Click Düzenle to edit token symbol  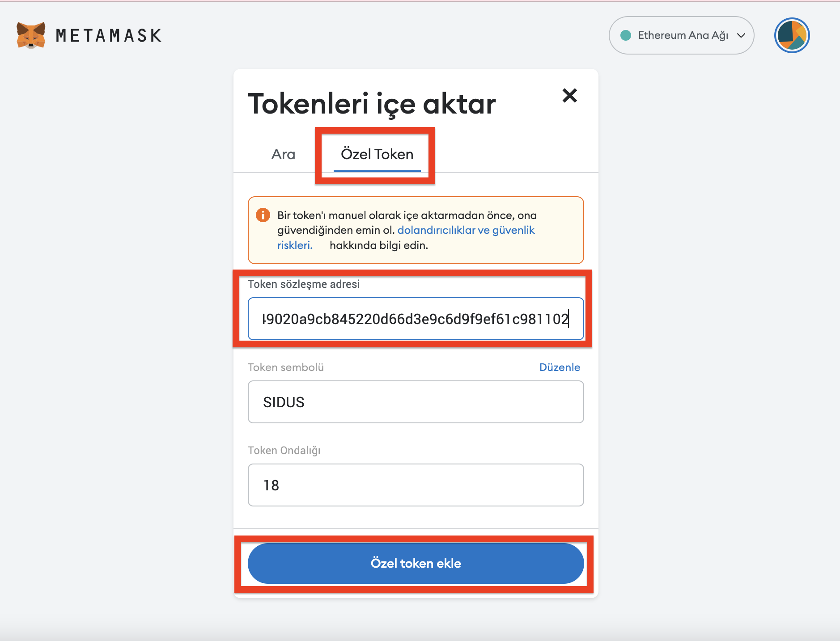[x=560, y=367]
